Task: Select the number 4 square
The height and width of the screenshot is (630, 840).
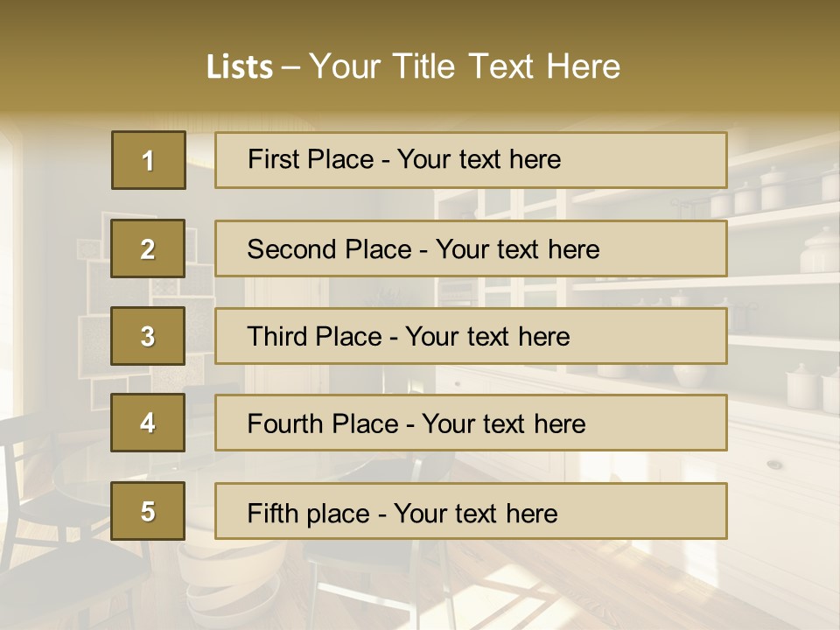Action: pyautogui.click(x=148, y=423)
